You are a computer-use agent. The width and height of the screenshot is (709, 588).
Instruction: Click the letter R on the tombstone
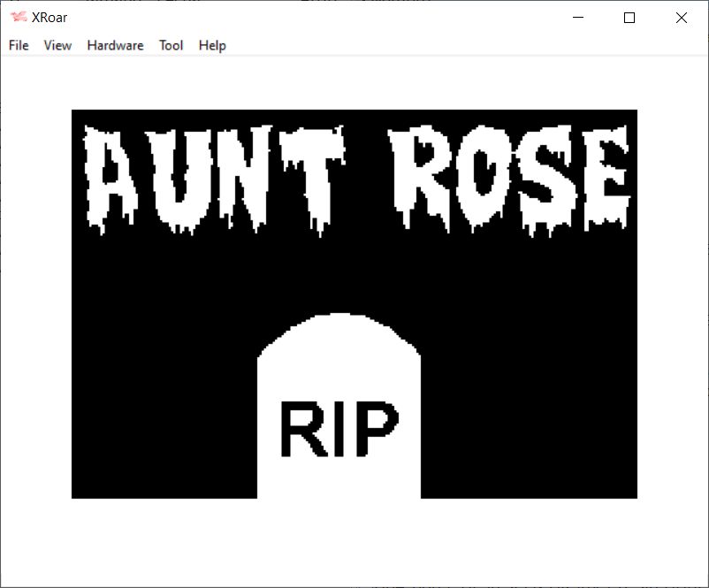[300, 430]
